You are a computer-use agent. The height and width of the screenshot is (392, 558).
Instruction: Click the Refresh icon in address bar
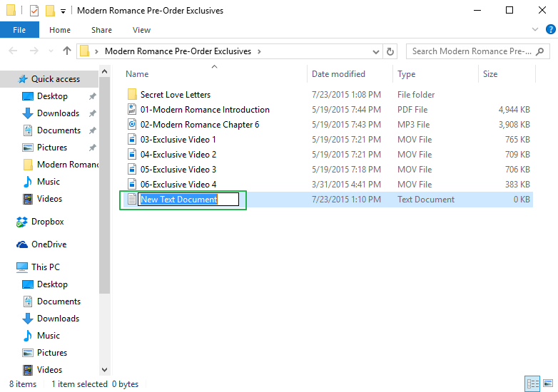tap(390, 51)
